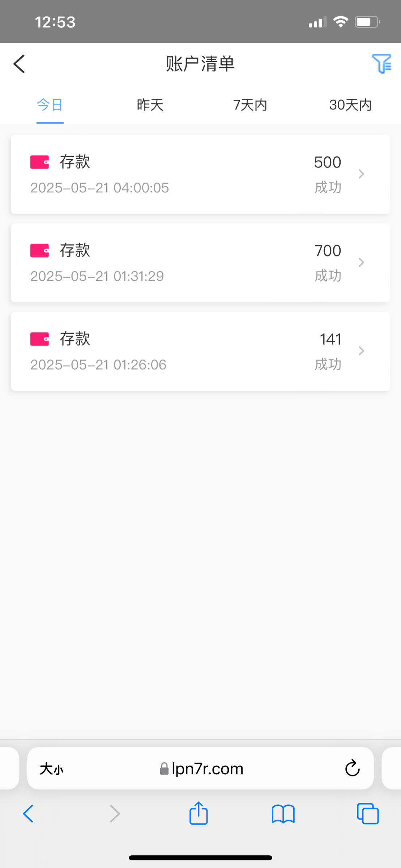
Task: Expand the 141 deposit details chevron
Action: [361, 351]
